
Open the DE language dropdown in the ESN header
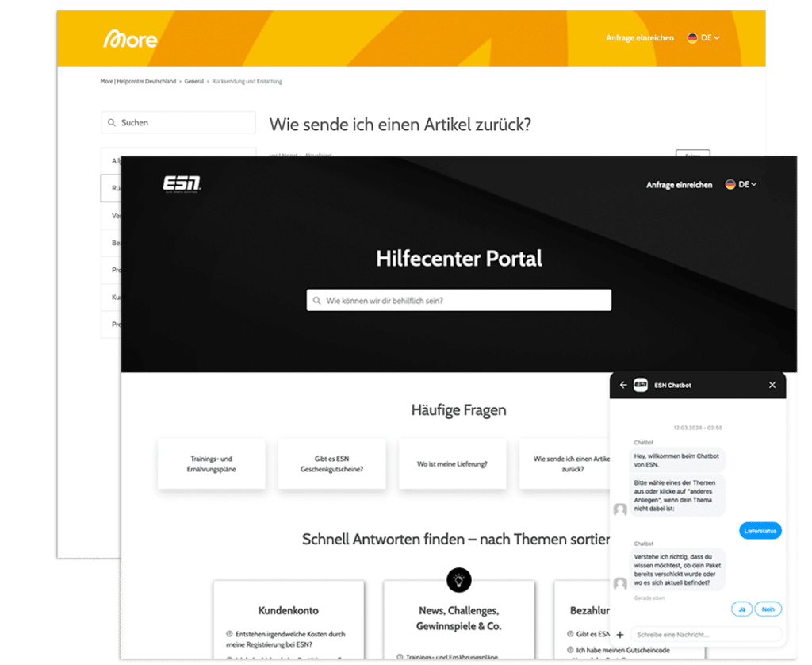tap(748, 185)
